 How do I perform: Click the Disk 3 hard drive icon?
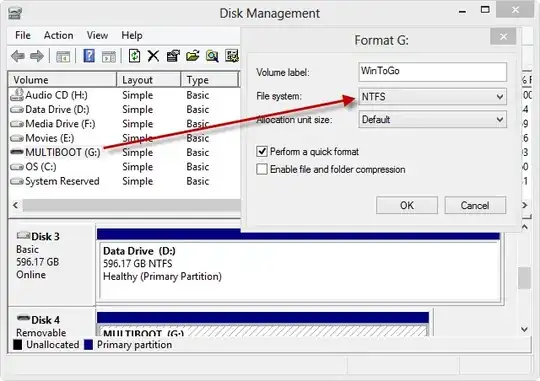click(23, 235)
